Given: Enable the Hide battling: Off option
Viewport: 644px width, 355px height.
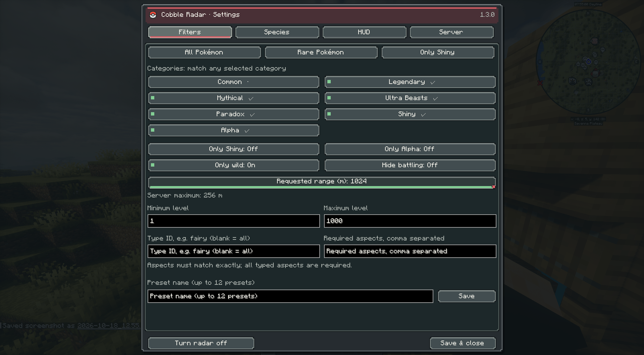Looking at the screenshot, I should click(410, 165).
